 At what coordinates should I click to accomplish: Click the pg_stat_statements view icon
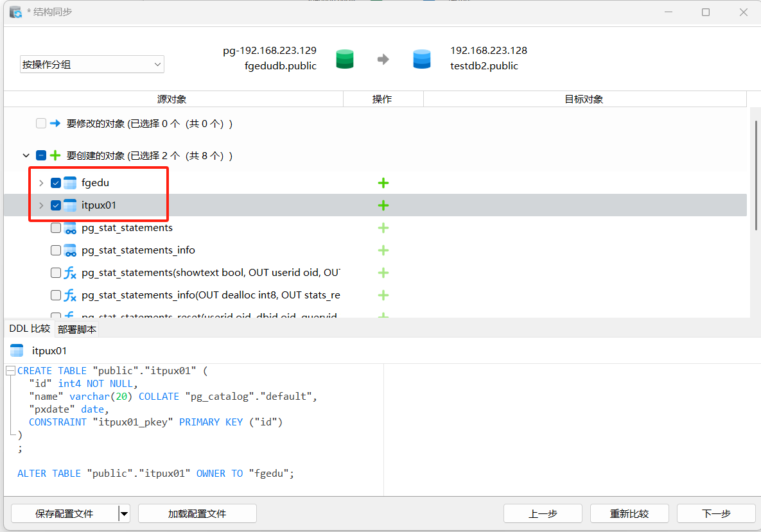[x=70, y=228]
